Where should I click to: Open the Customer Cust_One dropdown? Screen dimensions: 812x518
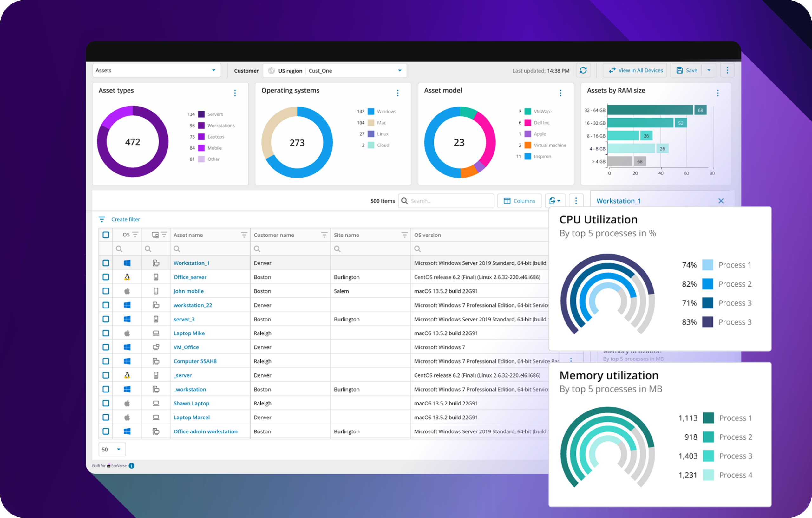coord(400,71)
